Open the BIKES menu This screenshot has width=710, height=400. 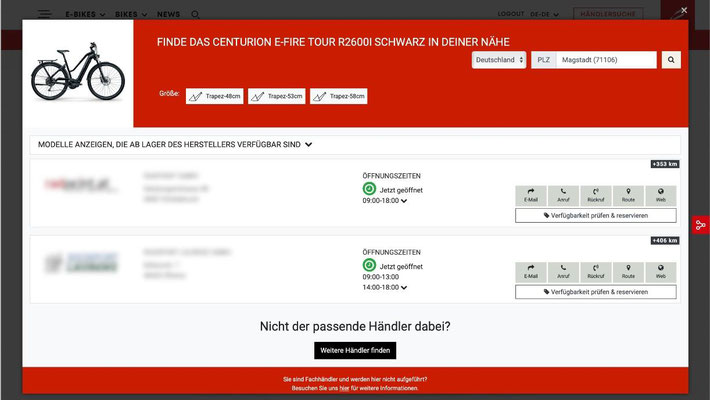click(131, 14)
